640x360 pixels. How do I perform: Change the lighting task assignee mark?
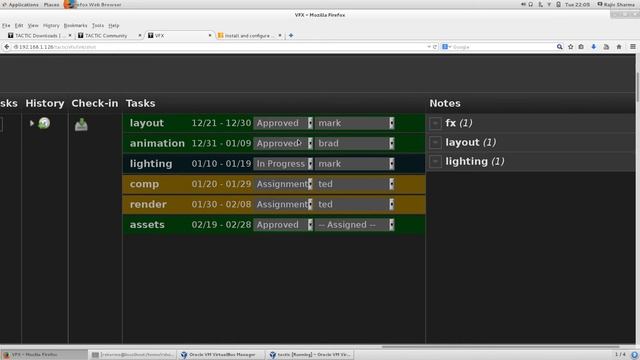point(355,164)
